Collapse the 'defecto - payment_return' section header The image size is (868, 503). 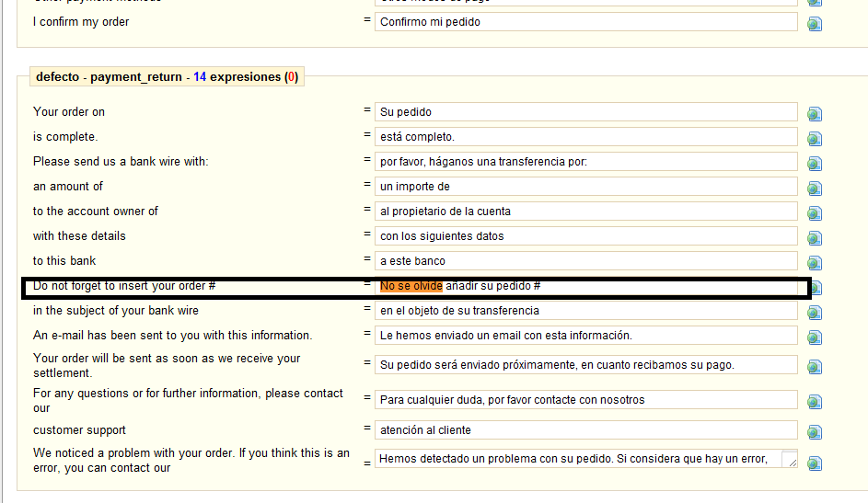(166, 77)
